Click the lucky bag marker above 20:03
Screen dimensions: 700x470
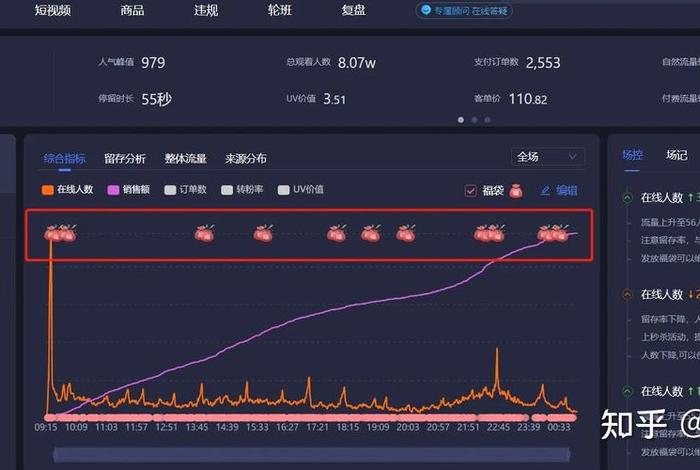(x=406, y=233)
